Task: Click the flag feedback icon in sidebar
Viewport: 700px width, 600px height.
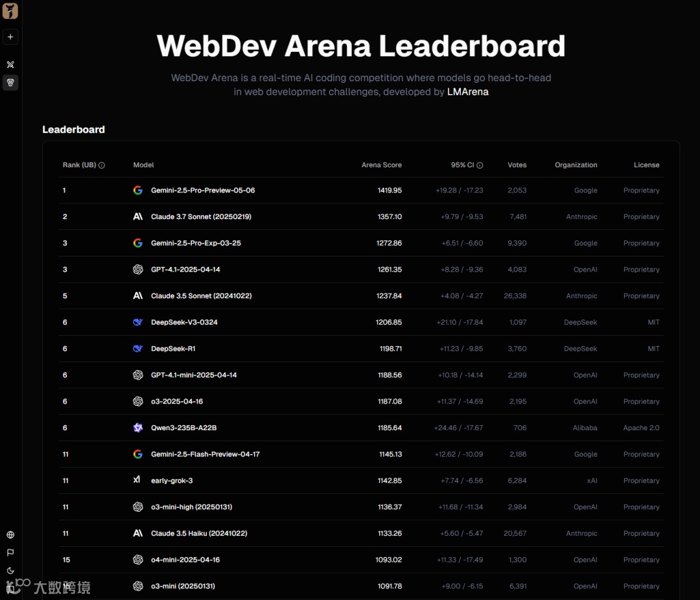Action: click(x=10, y=553)
